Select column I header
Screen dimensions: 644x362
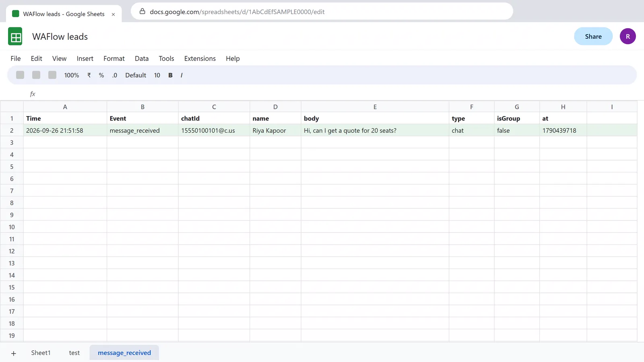[612, 107]
